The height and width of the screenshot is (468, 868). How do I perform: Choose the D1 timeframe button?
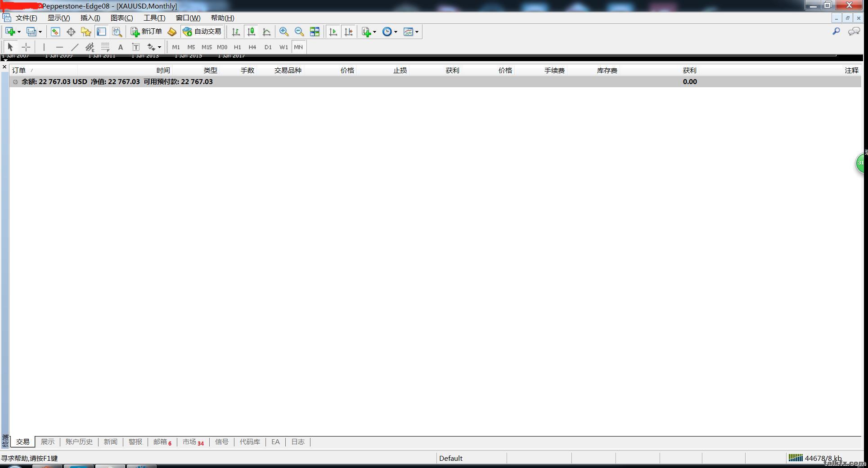(268, 47)
